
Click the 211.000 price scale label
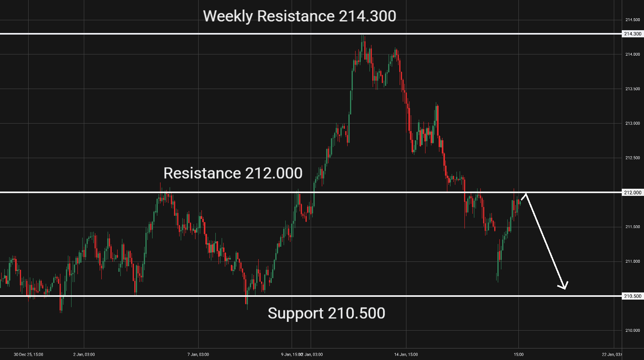[x=632, y=261]
